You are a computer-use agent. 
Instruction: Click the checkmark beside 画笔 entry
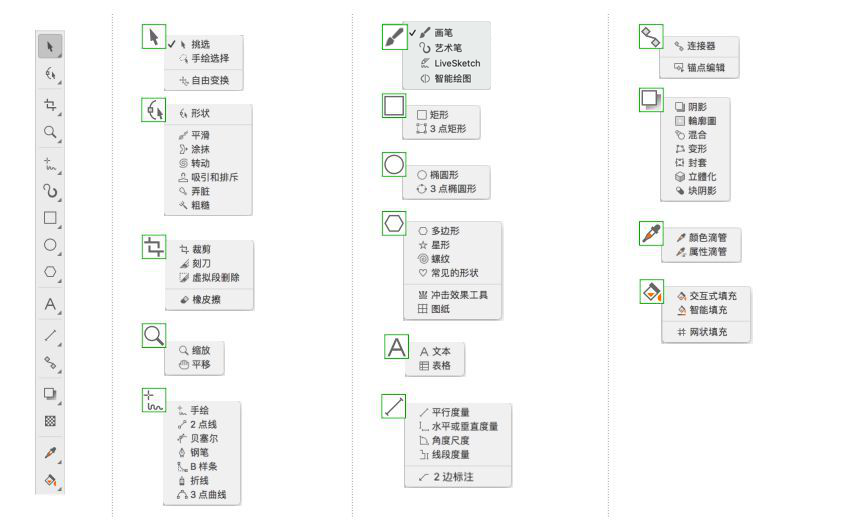(x=412, y=32)
